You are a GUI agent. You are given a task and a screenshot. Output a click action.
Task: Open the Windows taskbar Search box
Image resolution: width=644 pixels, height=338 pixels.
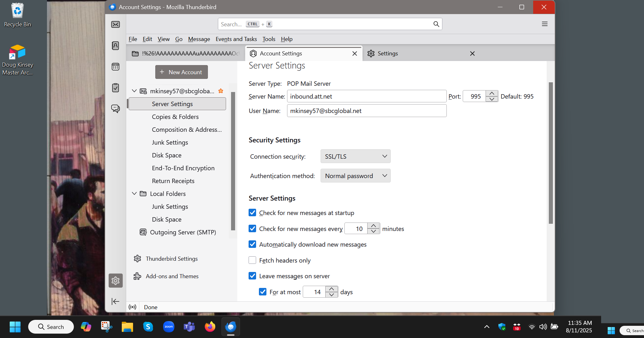(51, 327)
